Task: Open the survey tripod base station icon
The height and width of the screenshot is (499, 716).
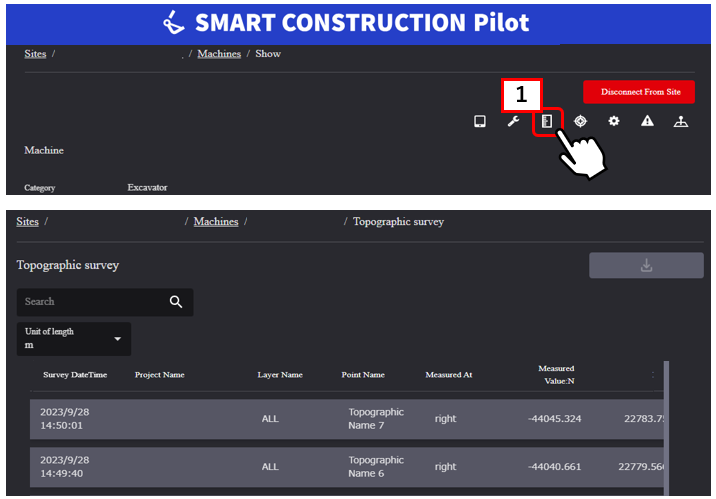Action: point(680,121)
